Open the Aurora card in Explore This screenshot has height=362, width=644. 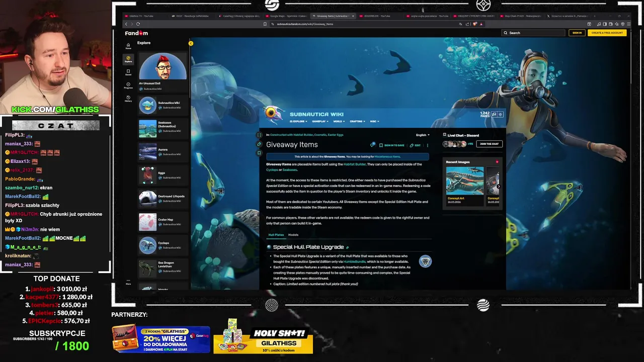[x=163, y=151]
